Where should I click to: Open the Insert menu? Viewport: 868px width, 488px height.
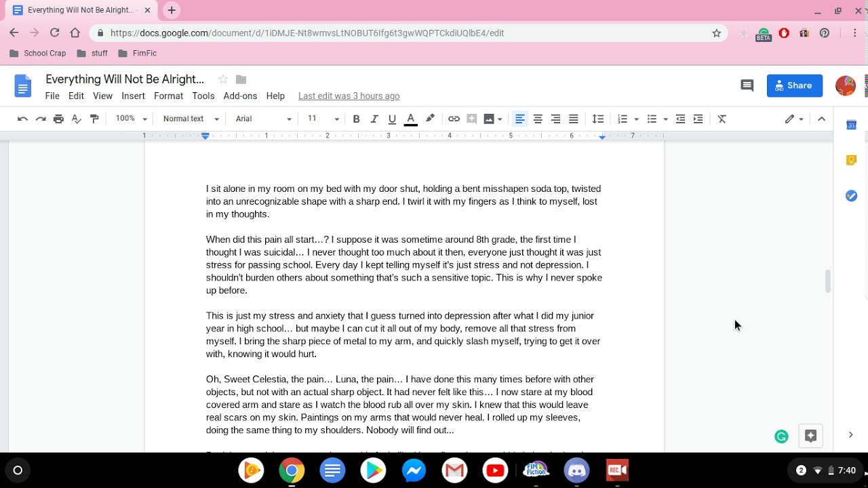133,96
